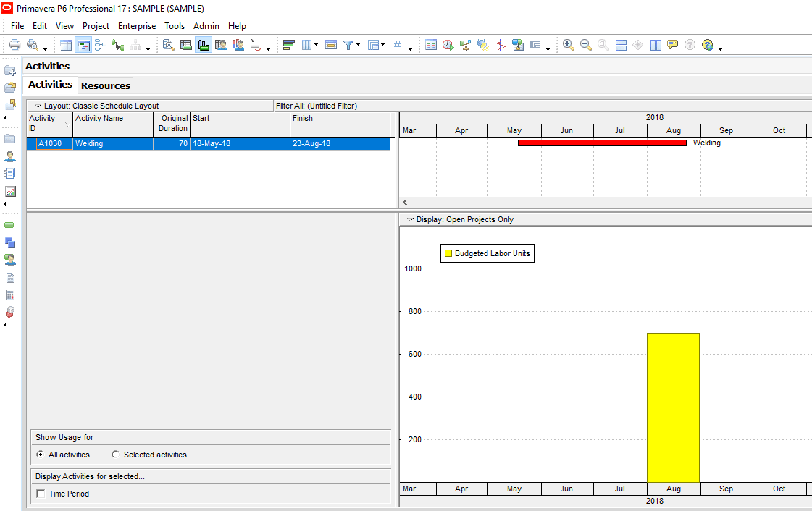Click the Start column header

pyautogui.click(x=240, y=124)
